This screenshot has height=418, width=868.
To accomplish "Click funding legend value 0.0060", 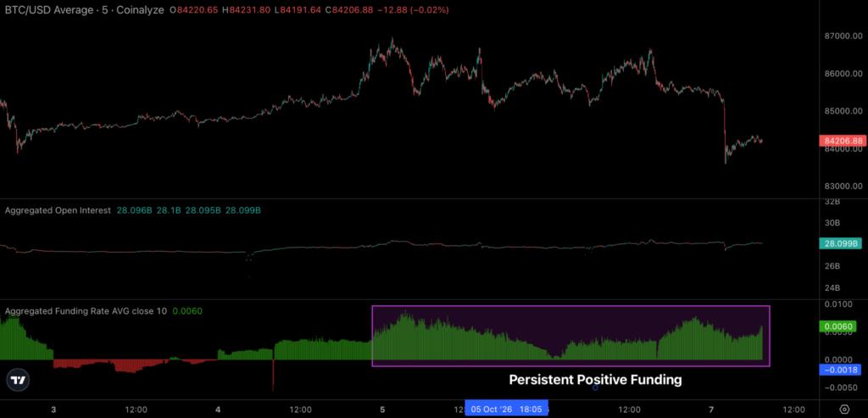I will pos(187,311).
